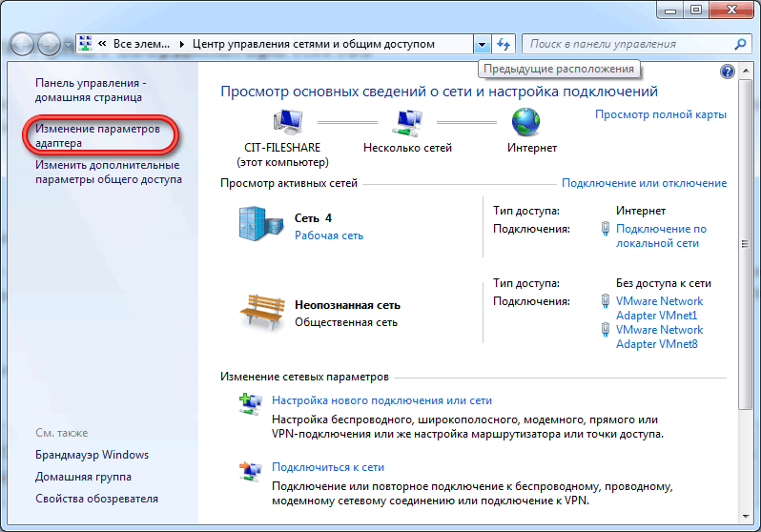The height and width of the screenshot is (532, 761).
Task: Click the "Сеть 4" network name
Action: pos(313,218)
